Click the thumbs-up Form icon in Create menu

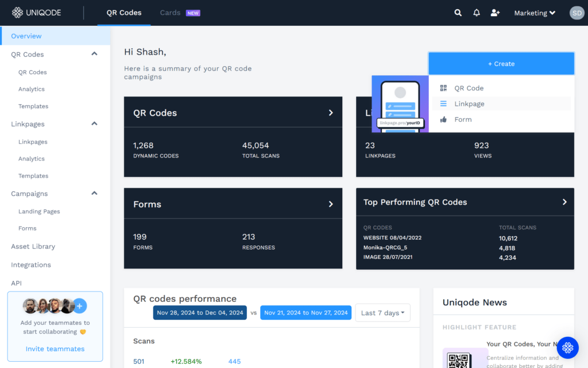[443, 119]
